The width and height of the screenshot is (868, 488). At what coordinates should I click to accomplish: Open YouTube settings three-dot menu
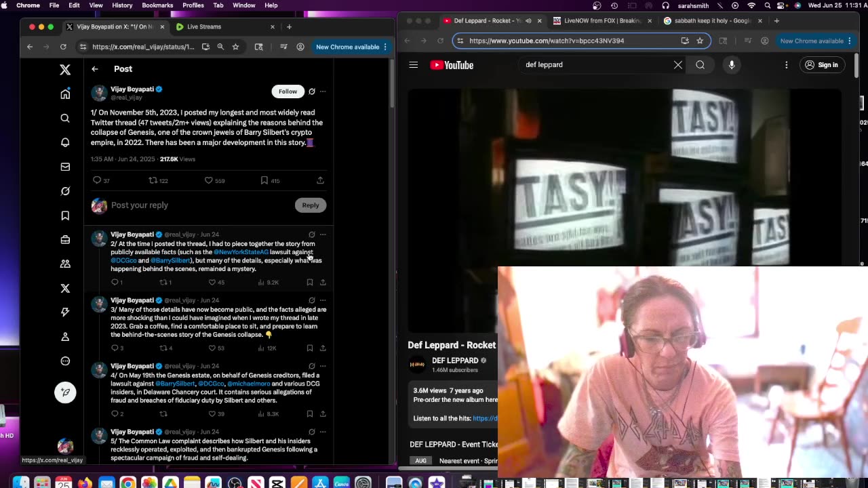[x=786, y=65]
